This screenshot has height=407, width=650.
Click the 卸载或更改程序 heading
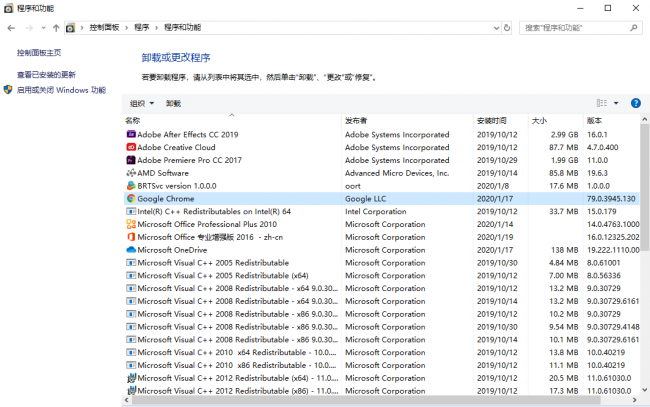(x=176, y=58)
